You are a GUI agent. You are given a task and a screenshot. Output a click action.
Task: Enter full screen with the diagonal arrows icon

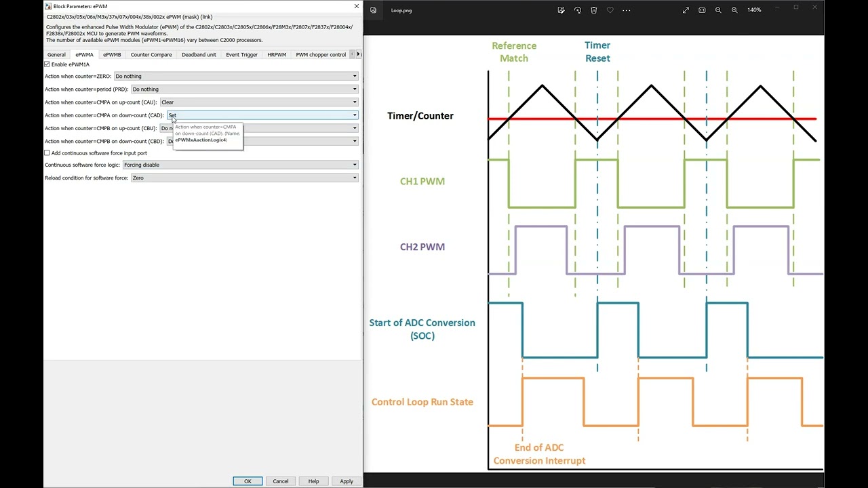(686, 10)
